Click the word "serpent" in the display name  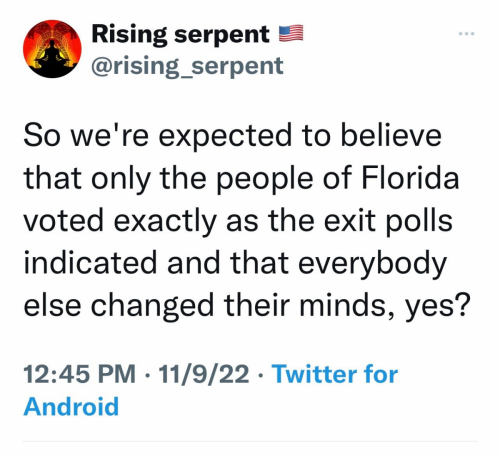[x=222, y=36]
